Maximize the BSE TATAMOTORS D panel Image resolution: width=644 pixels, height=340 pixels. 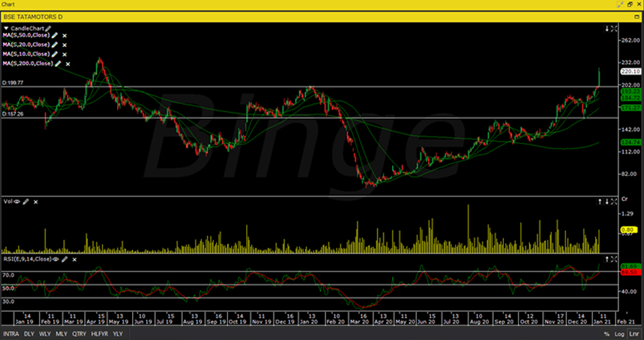pyautogui.click(x=637, y=17)
